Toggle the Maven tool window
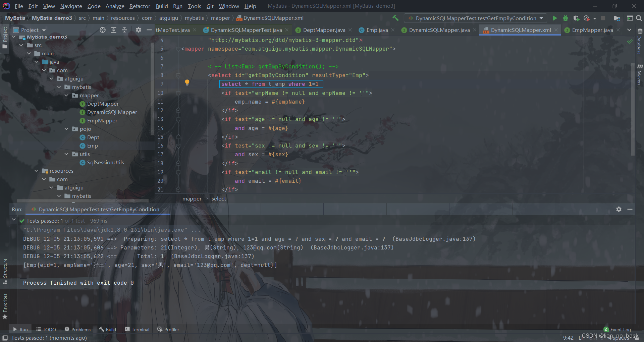 tap(640, 74)
